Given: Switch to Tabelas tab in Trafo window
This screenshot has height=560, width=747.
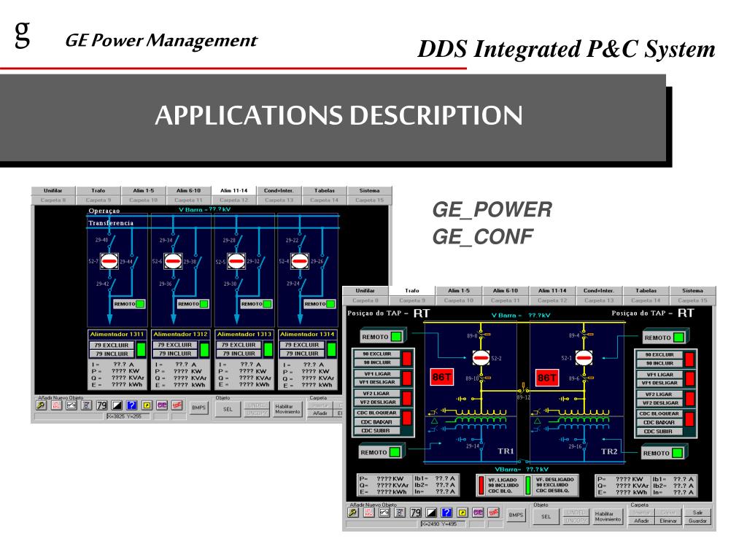Looking at the screenshot, I should pos(646,290).
